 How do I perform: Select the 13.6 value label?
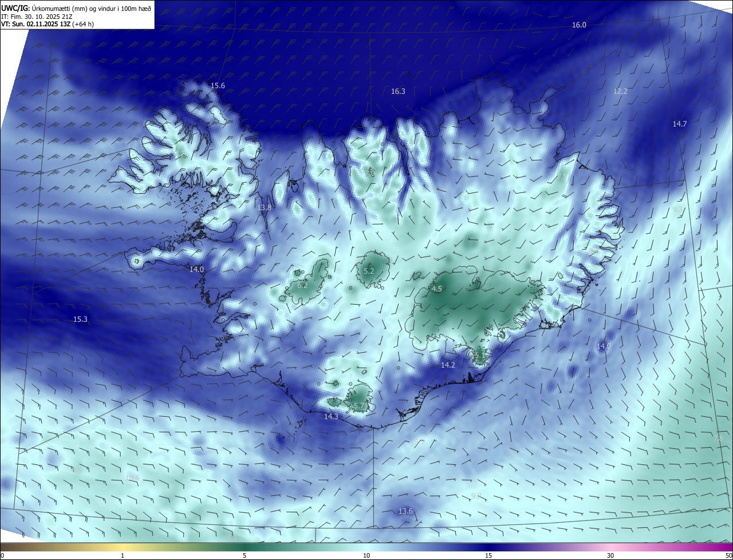click(x=405, y=511)
